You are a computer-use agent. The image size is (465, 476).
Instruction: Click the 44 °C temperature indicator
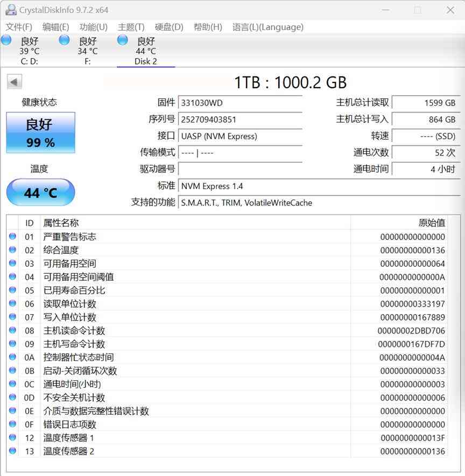pos(40,193)
